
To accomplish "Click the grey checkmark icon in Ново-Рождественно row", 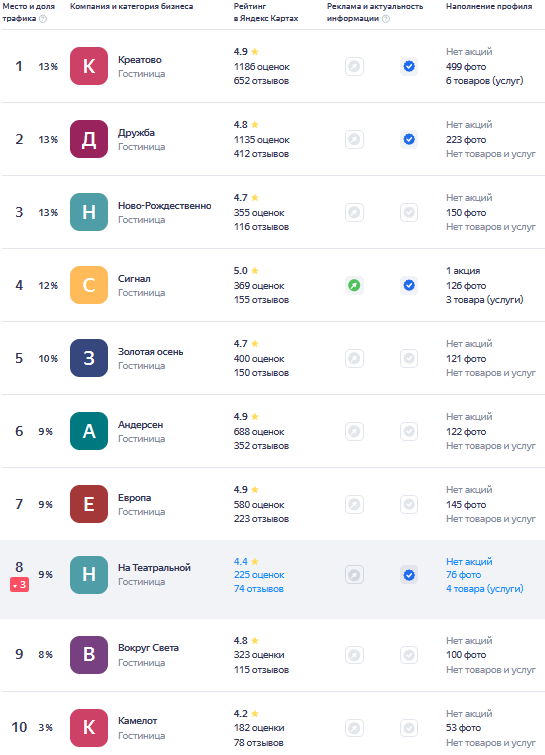I will [x=409, y=212].
